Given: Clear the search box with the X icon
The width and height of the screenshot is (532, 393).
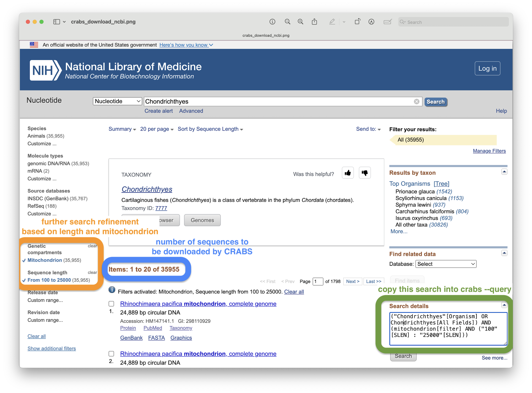Looking at the screenshot, I should coord(416,102).
